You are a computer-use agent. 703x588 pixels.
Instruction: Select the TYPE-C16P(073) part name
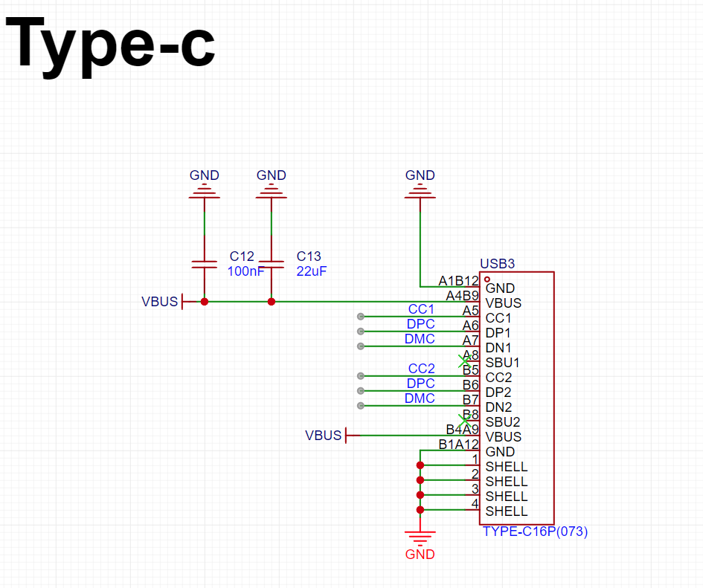tap(535, 531)
